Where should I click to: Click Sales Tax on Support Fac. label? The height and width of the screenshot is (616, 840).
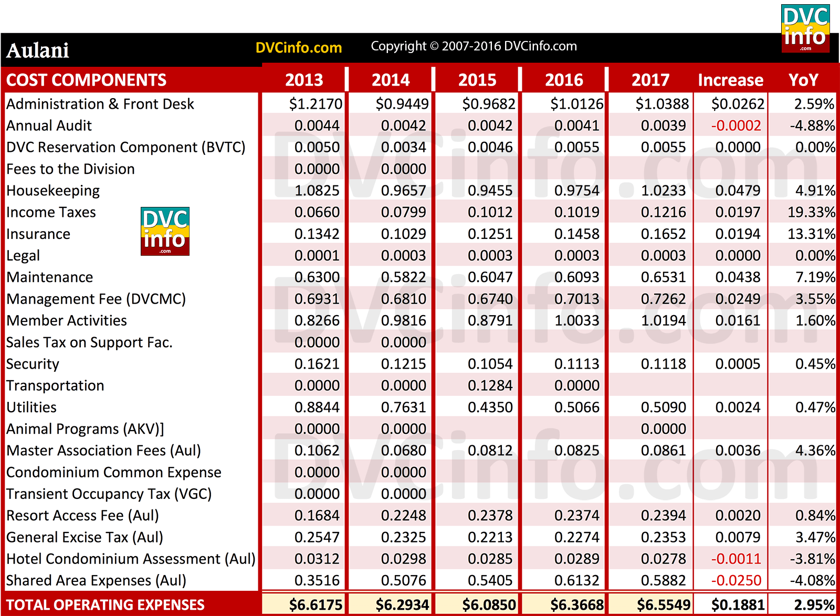(89, 342)
